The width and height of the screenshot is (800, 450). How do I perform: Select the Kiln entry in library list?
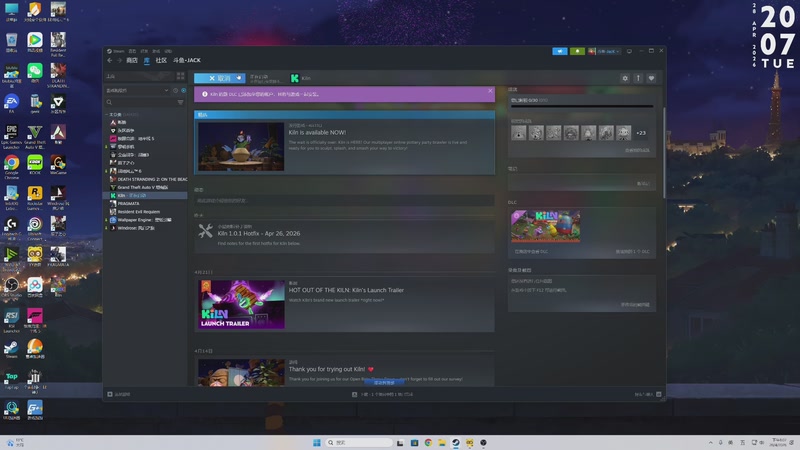click(146, 195)
